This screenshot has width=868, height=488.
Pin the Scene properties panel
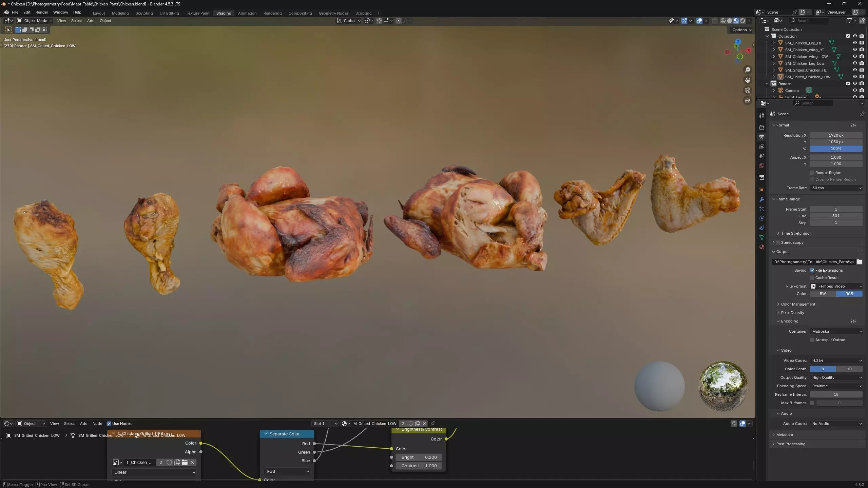tap(862, 114)
